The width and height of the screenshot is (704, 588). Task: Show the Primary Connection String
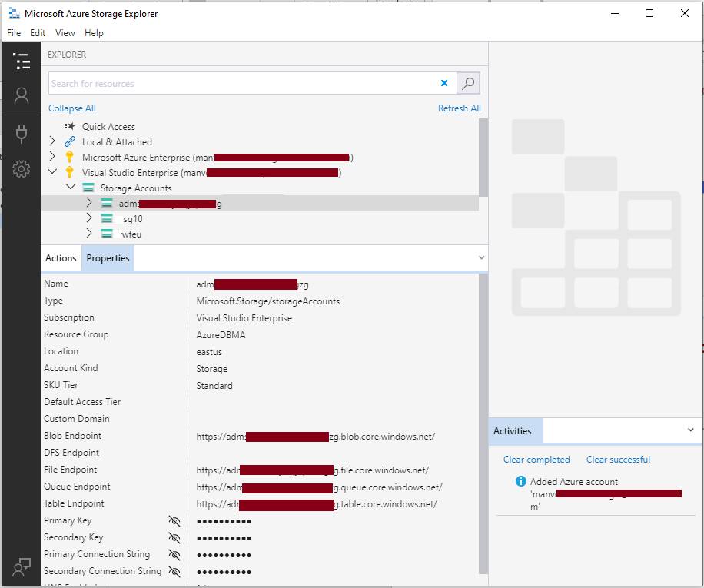[174, 555]
